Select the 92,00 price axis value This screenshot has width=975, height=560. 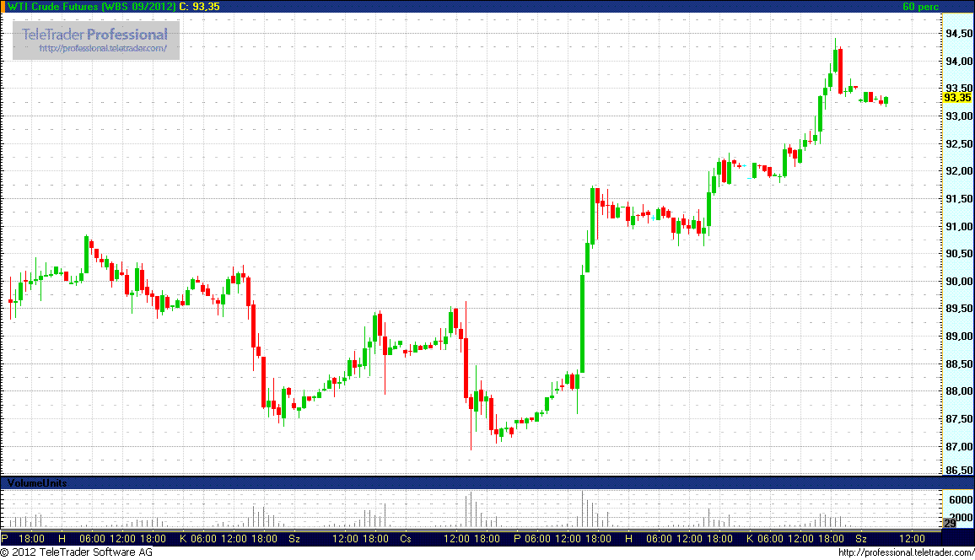tap(958, 171)
